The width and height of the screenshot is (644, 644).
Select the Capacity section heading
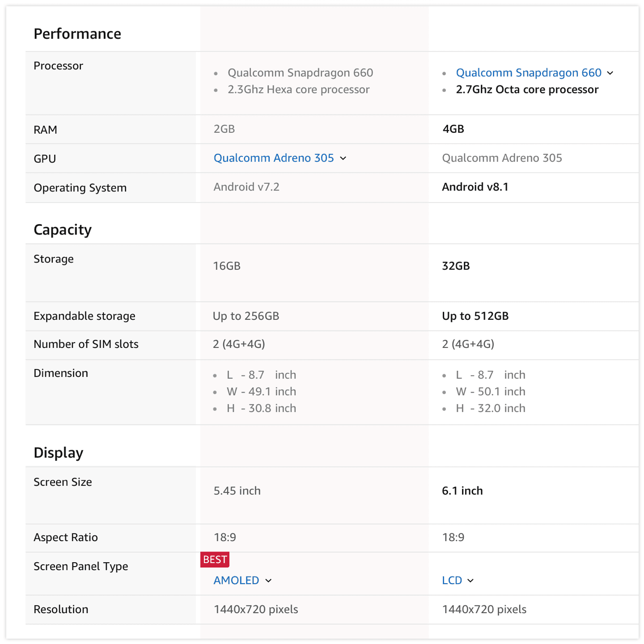pyautogui.click(x=63, y=230)
